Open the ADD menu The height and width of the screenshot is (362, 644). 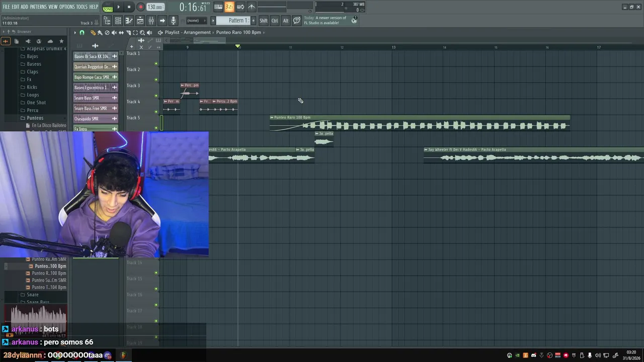[x=24, y=7]
